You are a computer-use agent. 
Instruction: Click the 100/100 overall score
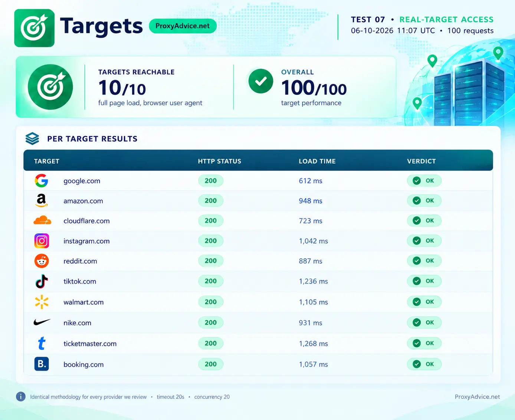(x=314, y=88)
